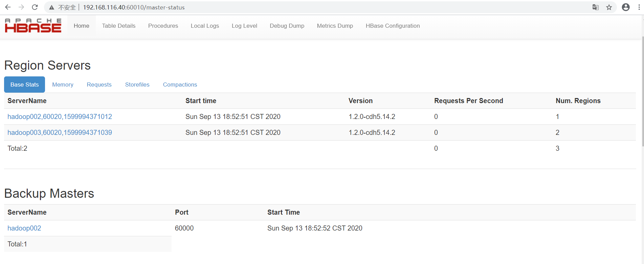The height and width of the screenshot is (264, 644).
Task: Open Local Logs in the navbar
Action: click(205, 26)
